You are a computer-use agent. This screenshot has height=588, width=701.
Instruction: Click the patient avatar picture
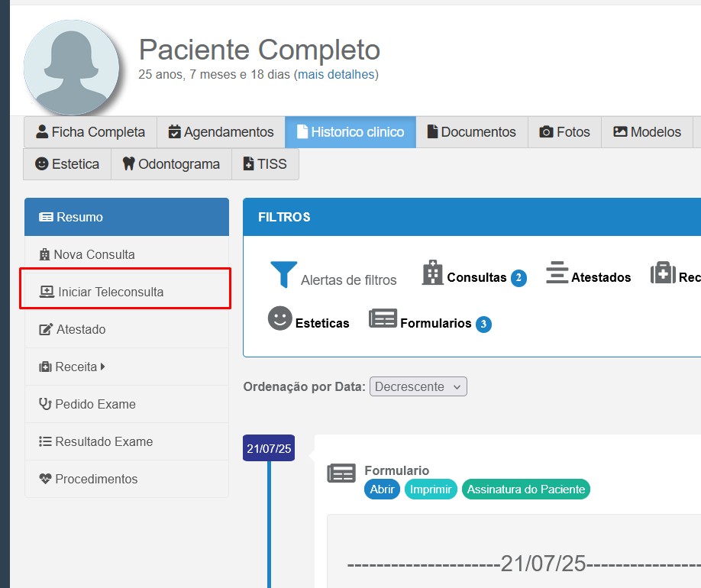tap(72, 67)
